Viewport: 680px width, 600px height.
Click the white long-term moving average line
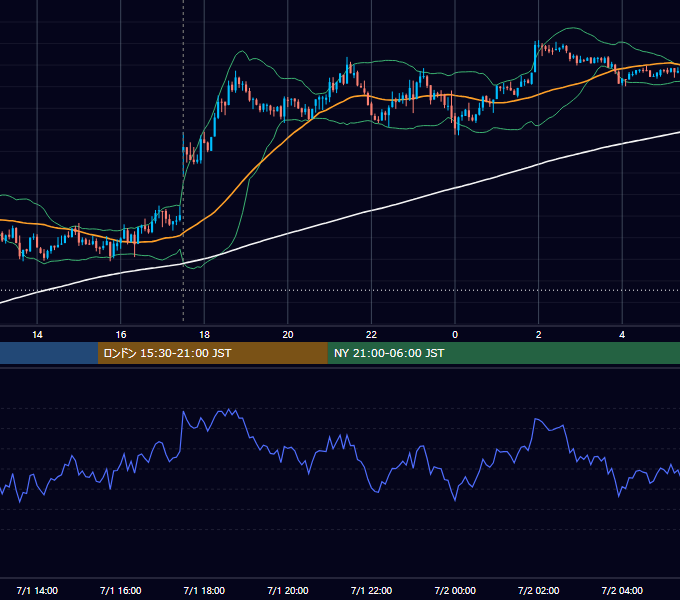[x=373, y=211]
